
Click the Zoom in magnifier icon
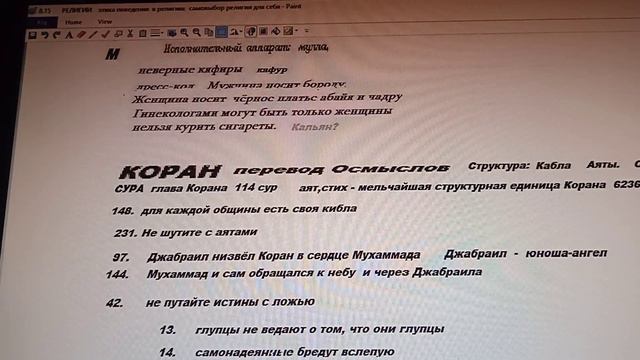click(184, 32)
